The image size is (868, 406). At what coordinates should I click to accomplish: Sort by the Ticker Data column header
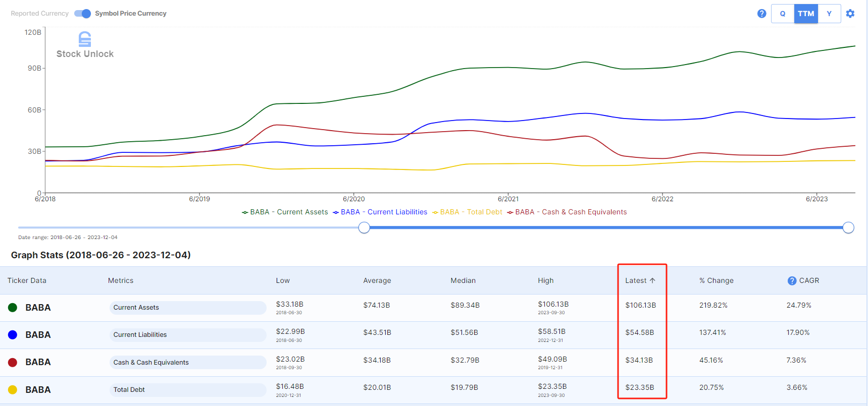tap(27, 281)
